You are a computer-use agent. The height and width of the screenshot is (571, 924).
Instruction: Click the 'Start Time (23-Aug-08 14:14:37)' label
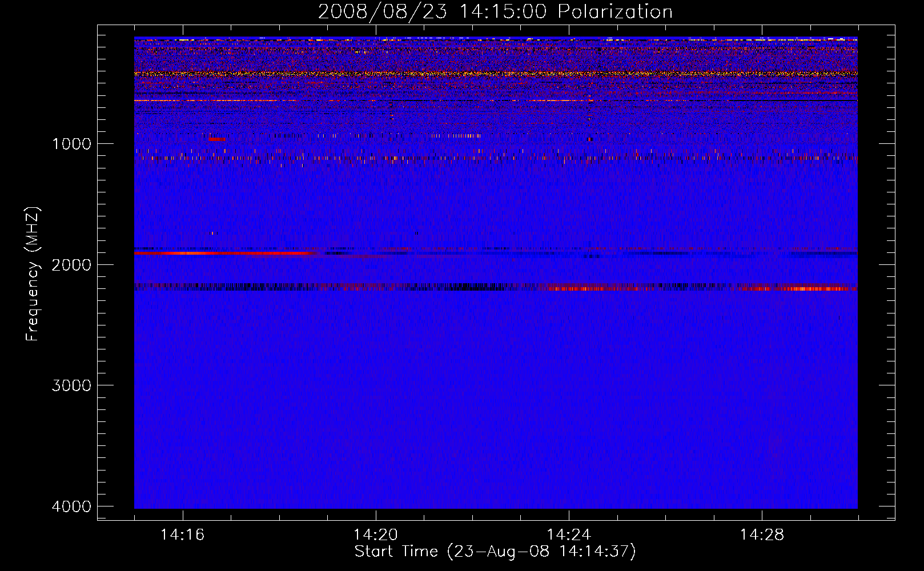(495, 552)
